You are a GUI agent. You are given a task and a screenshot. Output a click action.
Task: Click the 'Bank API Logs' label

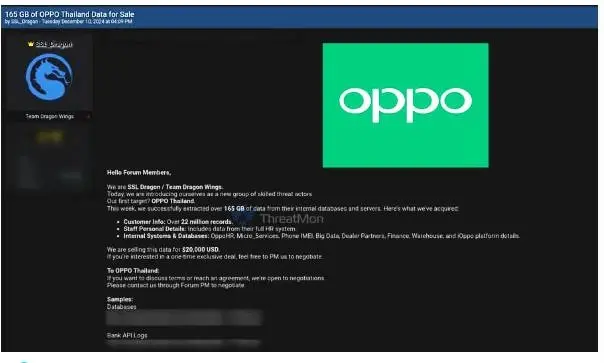pyautogui.click(x=127, y=335)
